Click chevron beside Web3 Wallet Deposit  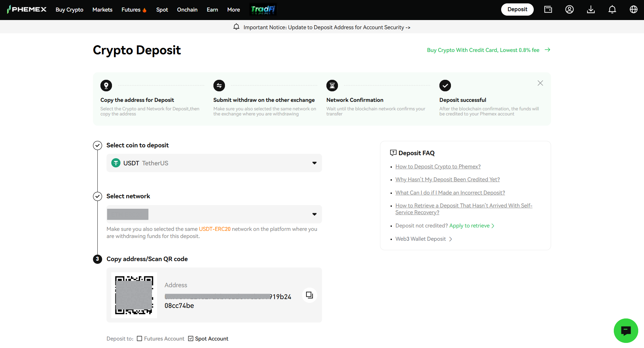[x=451, y=239]
